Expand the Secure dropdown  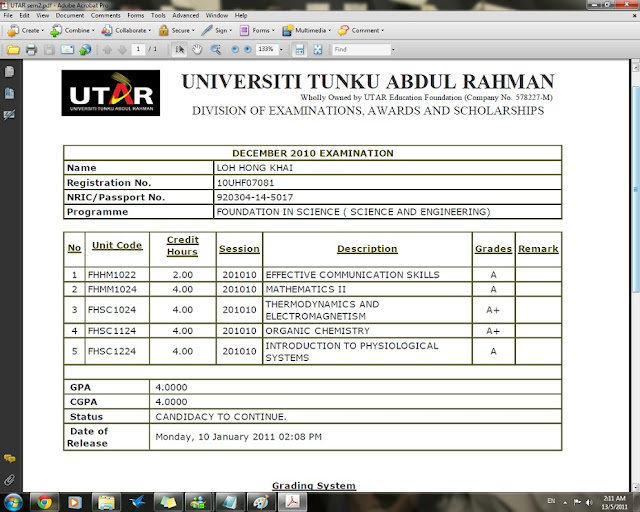click(x=177, y=30)
